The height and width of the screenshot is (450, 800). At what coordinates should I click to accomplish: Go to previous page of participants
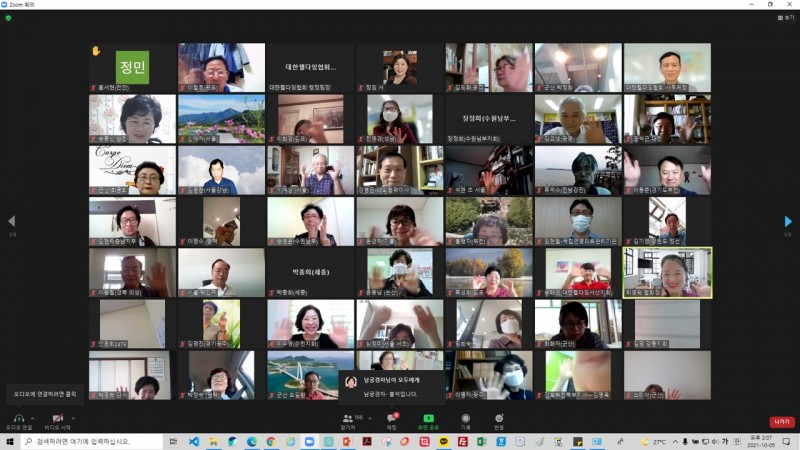point(12,221)
